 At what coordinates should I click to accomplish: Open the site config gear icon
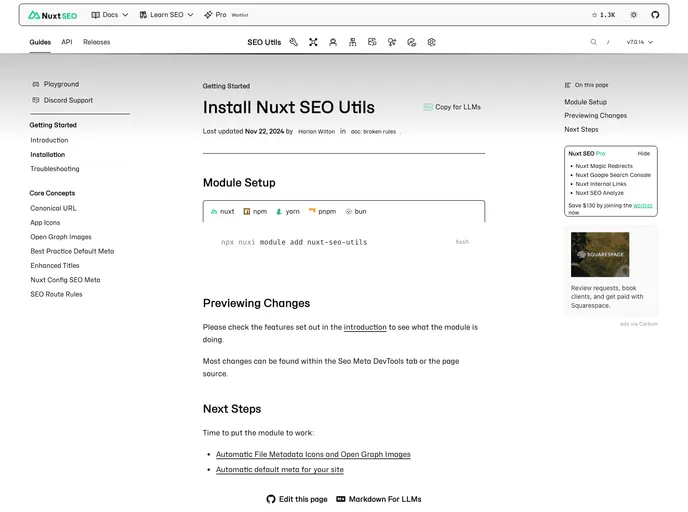pos(431,42)
